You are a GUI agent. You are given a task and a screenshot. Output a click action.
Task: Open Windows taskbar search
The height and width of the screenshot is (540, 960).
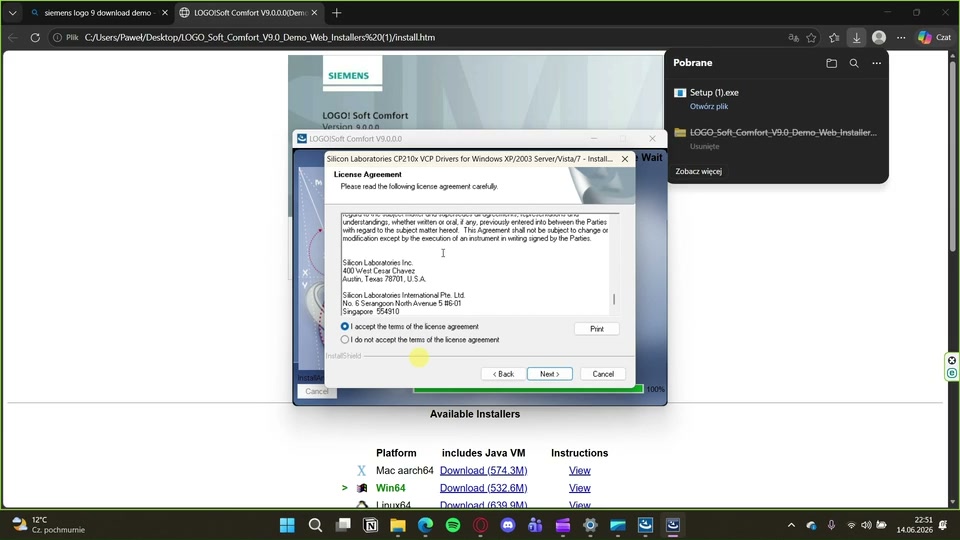pyautogui.click(x=315, y=525)
